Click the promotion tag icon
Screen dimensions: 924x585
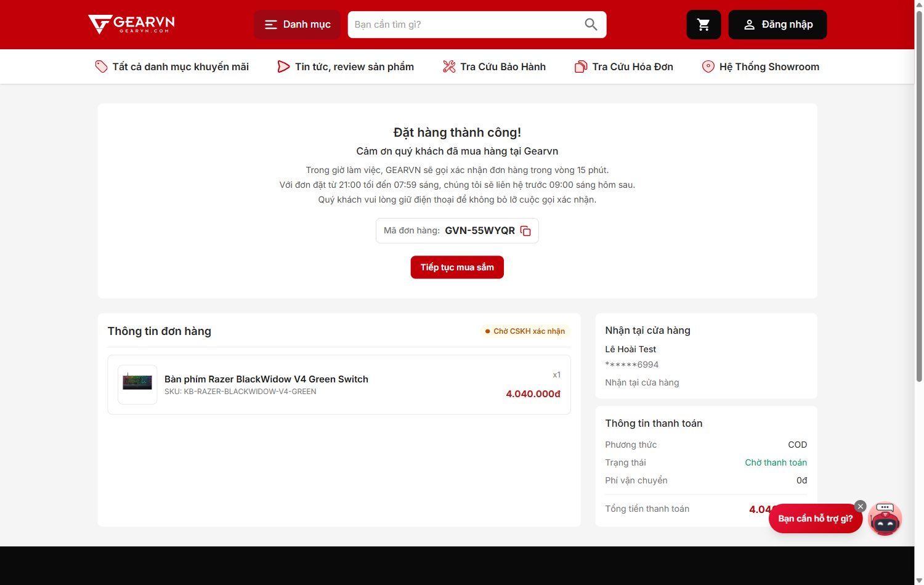tap(101, 67)
